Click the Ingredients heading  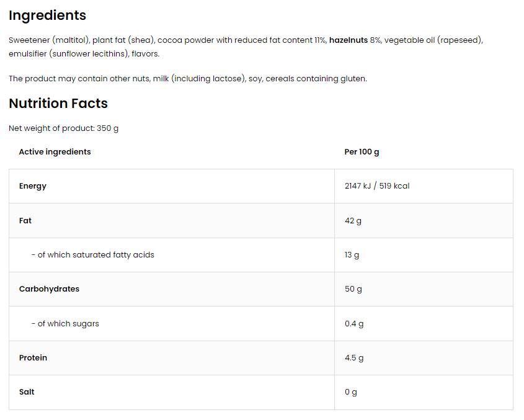tap(47, 16)
